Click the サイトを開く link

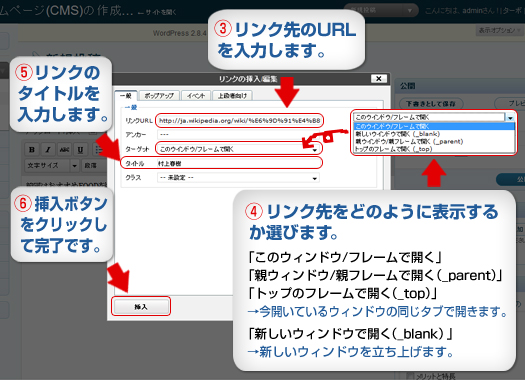[157, 12]
